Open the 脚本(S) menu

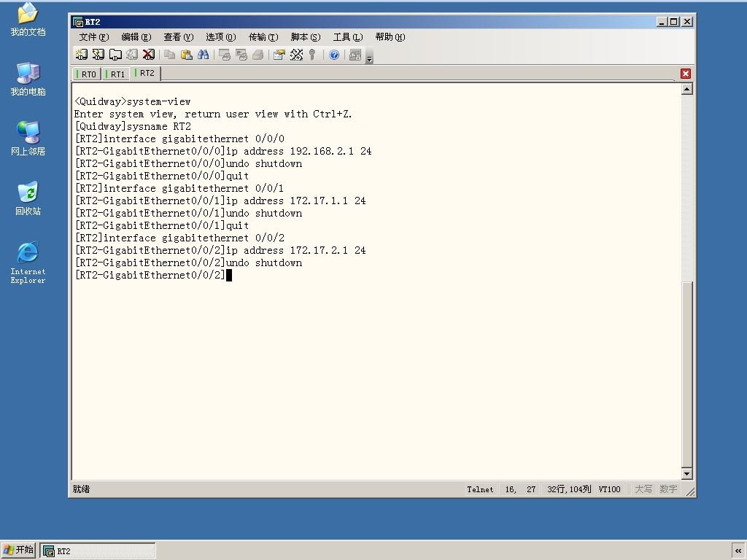pyautogui.click(x=306, y=37)
